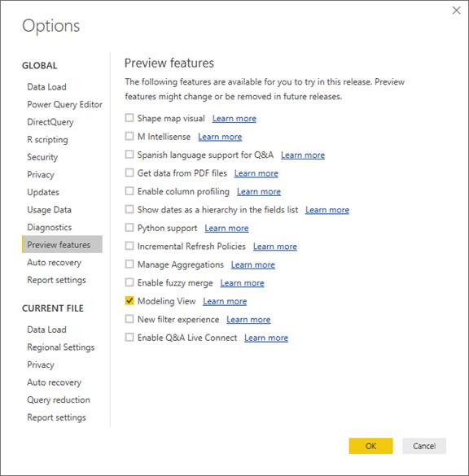Open Learn more for fuzzy merge
This screenshot has height=476, width=469.
click(x=242, y=283)
